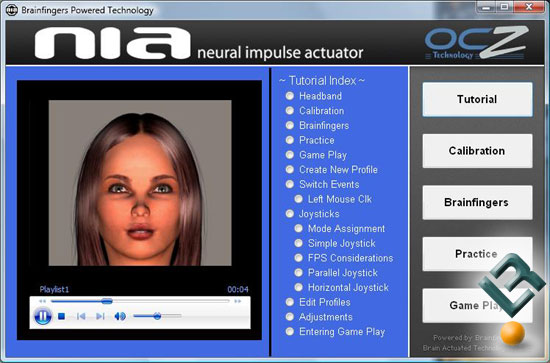The height and width of the screenshot is (363, 550).
Task: Stop the tutorial video
Action: click(61, 316)
